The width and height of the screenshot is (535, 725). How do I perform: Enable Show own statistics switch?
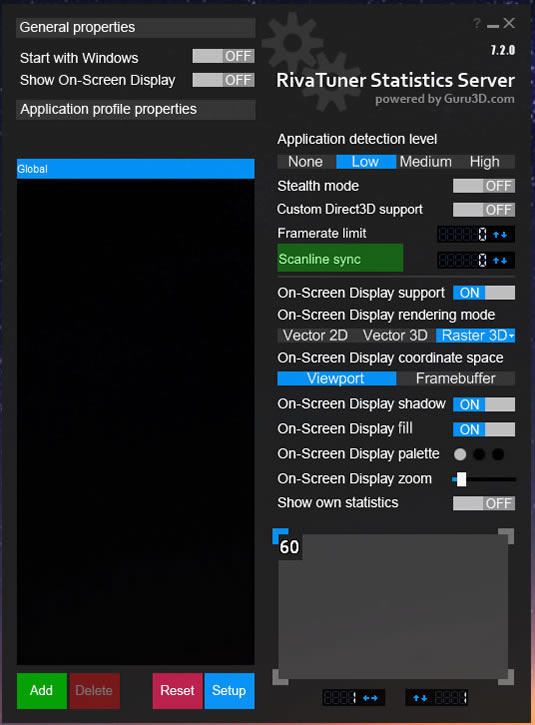click(484, 503)
